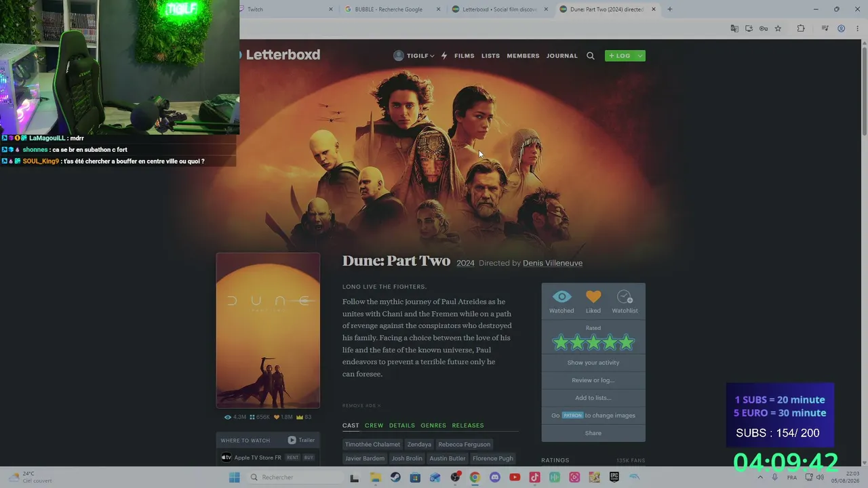Set the rating to five stars
Screen dimensions: 868x488
(626, 343)
